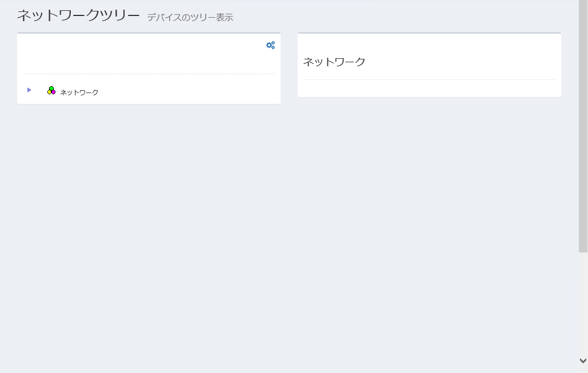This screenshot has width=588, height=373.
Task: Click blank area under right panel divider
Action: pos(429,89)
